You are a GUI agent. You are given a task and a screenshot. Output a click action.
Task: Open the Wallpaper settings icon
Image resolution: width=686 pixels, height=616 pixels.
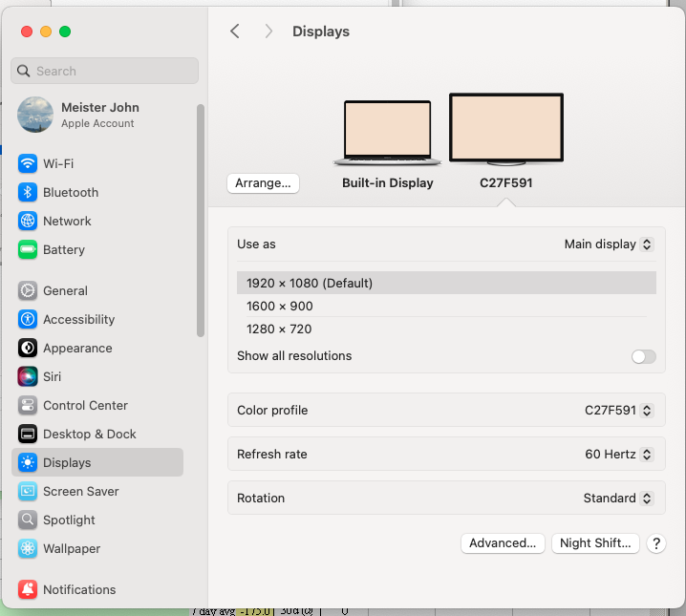tap(28, 548)
